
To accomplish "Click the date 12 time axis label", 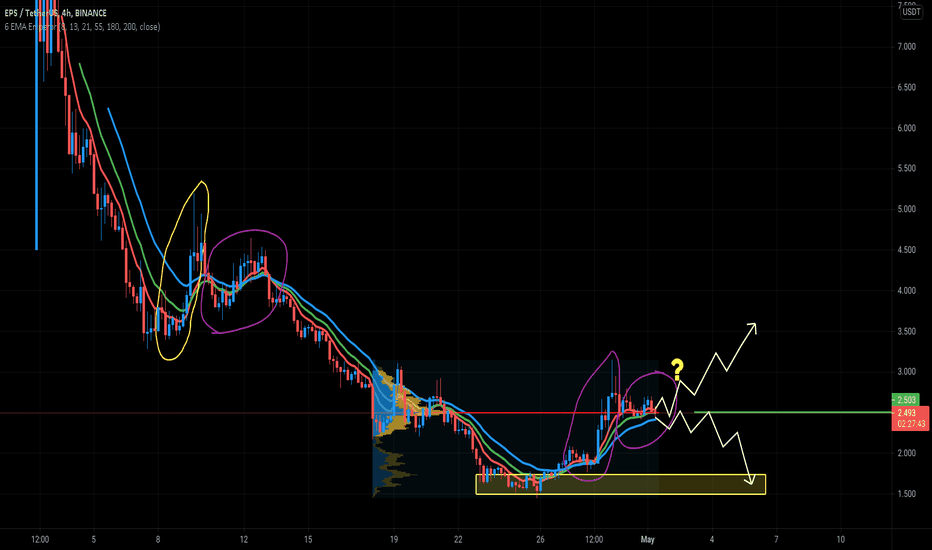I will pos(244,539).
